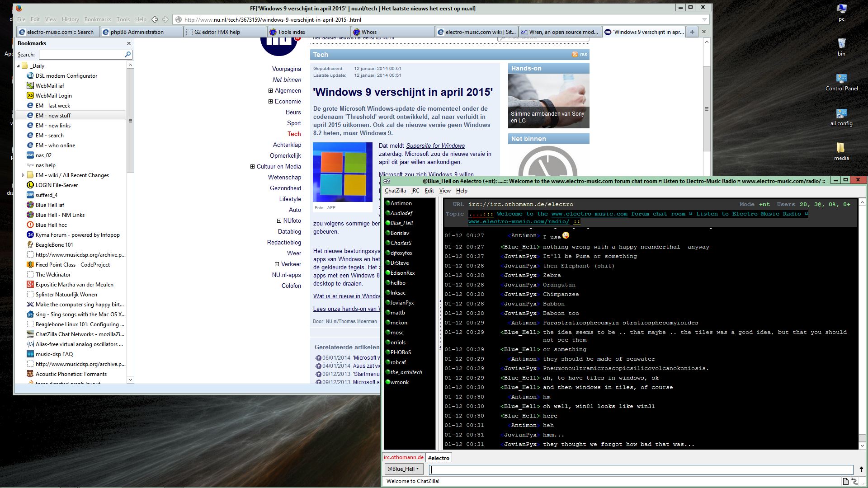Click the Windows logo article thumbnail
868x488 pixels.
point(343,172)
